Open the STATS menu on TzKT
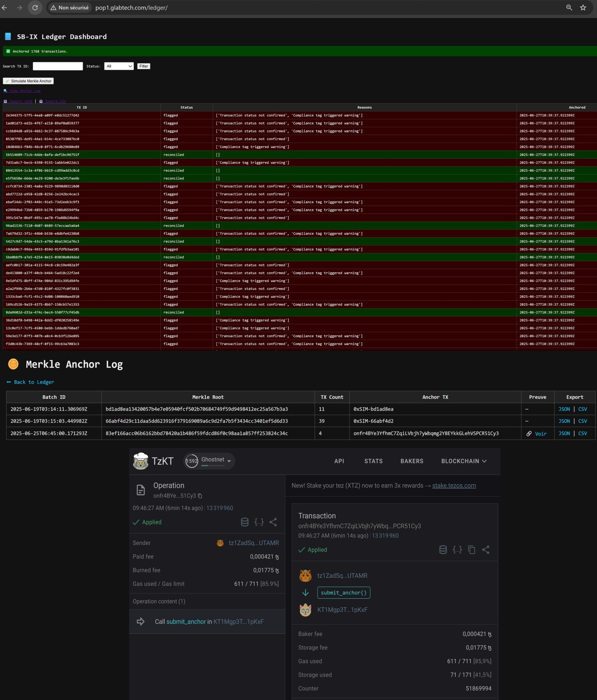Viewport: 597px width, 700px height. coord(373,461)
